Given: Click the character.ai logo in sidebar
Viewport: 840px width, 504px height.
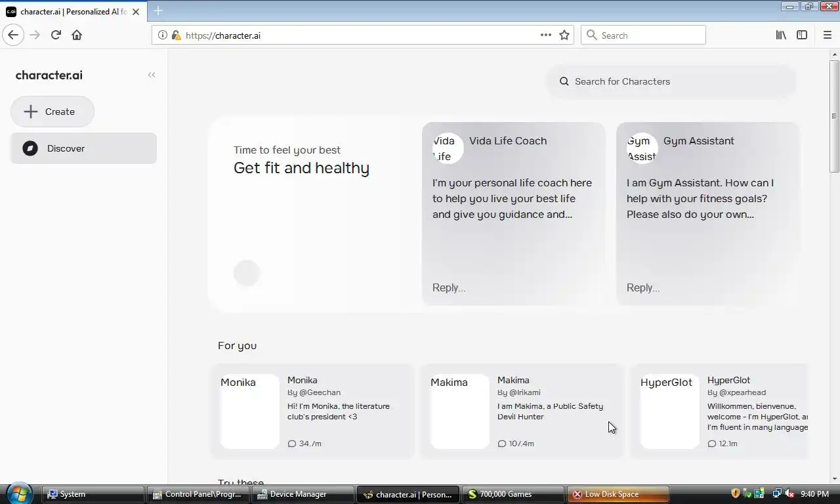Looking at the screenshot, I should pyautogui.click(x=49, y=75).
